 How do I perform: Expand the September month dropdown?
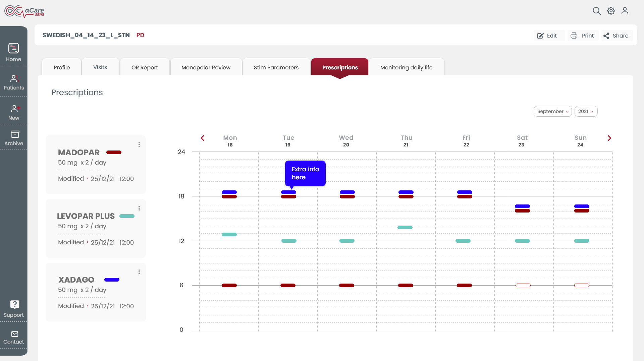pyautogui.click(x=552, y=111)
